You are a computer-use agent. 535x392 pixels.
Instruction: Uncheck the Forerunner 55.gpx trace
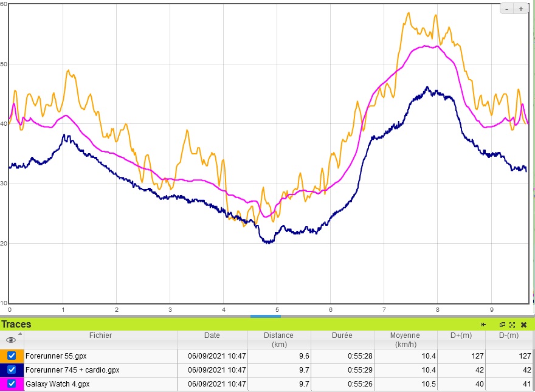[x=12, y=356]
